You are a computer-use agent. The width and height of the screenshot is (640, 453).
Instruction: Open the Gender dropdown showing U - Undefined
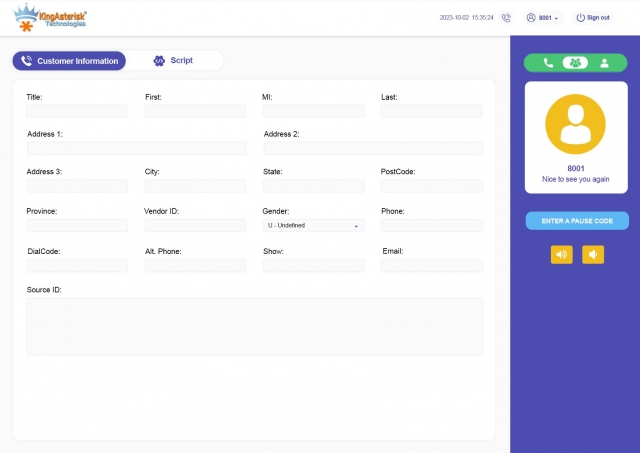tap(313, 226)
